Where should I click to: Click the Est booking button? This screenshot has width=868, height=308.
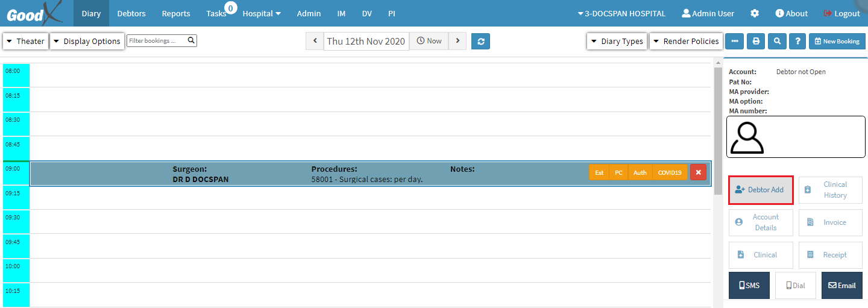coord(599,172)
